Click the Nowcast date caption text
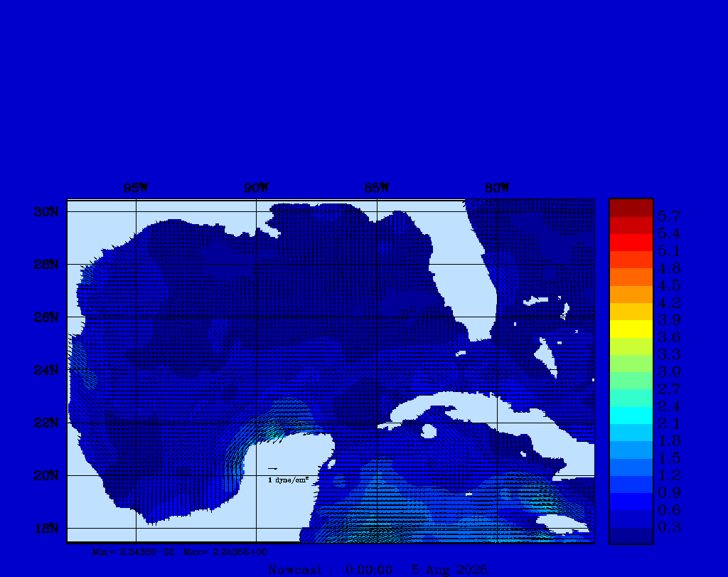 378,569
